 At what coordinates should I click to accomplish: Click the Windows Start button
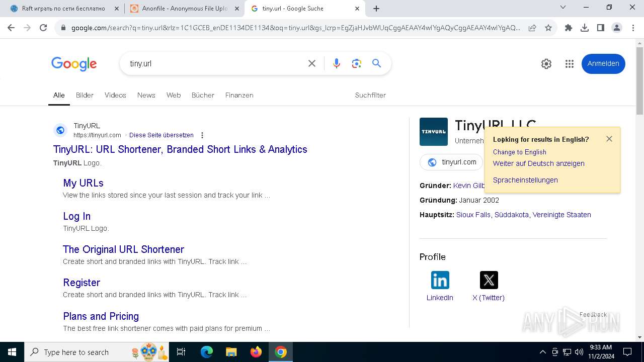(x=12, y=352)
